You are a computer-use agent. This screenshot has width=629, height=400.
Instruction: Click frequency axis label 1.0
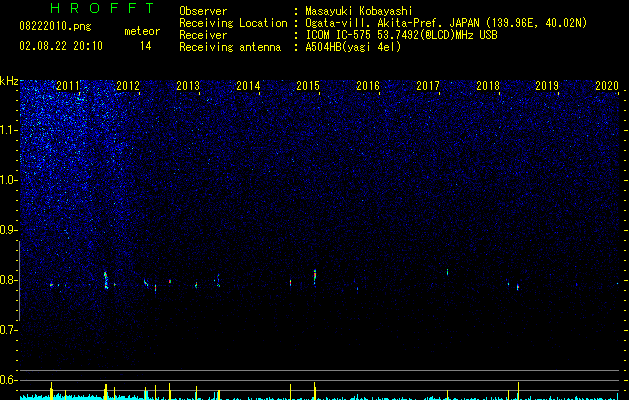coord(9,180)
